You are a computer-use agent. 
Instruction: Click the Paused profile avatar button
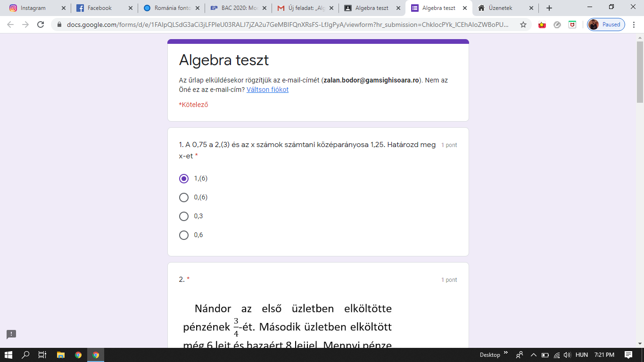click(x=606, y=25)
